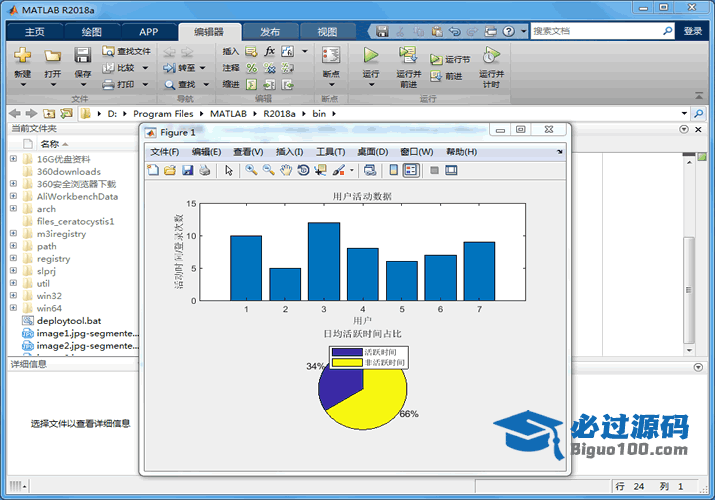
Task: Open Figure 1 brush color dropdown arrow
Action: tap(352, 170)
